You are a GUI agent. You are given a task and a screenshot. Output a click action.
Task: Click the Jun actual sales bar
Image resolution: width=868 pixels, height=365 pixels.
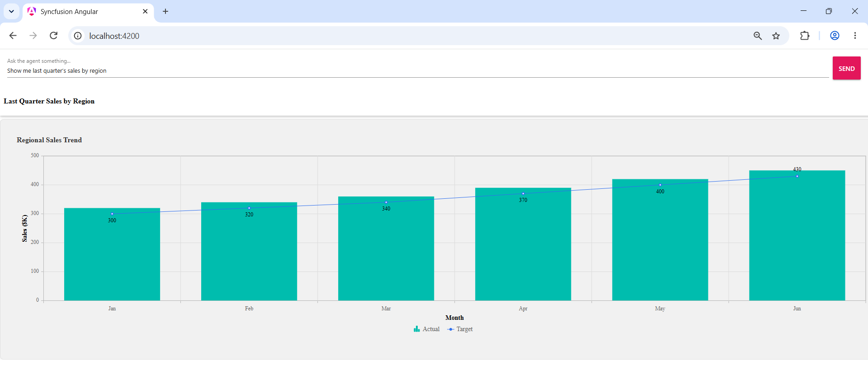pyautogui.click(x=797, y=235)
